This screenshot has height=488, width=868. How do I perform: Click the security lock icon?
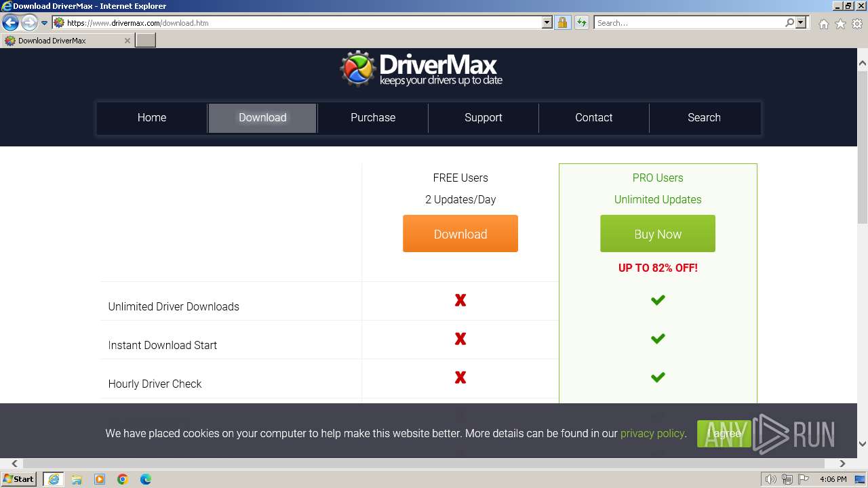[x=562, y=22]
